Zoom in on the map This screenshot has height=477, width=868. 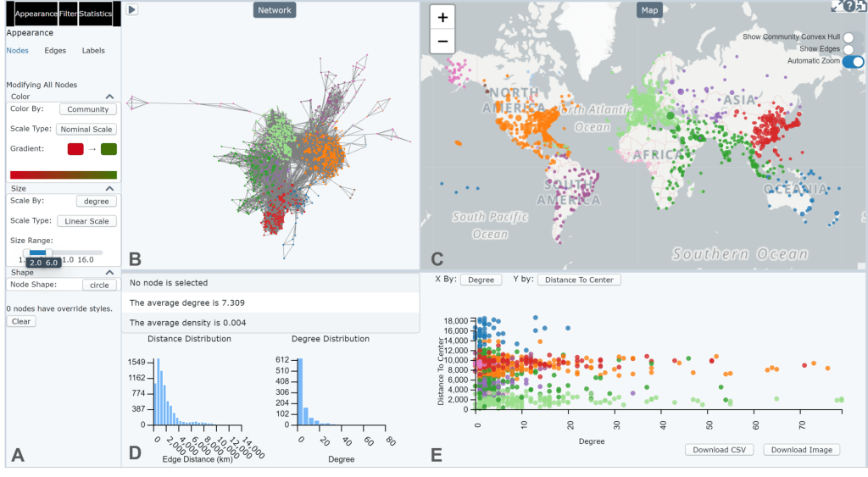tap(442, 17)
